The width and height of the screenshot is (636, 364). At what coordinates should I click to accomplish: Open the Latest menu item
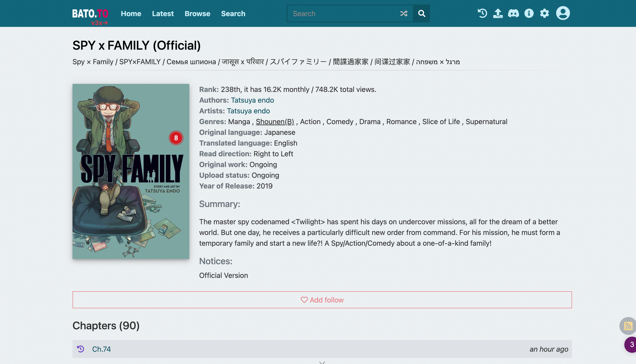pyautogui.click(x=163, y=14)
